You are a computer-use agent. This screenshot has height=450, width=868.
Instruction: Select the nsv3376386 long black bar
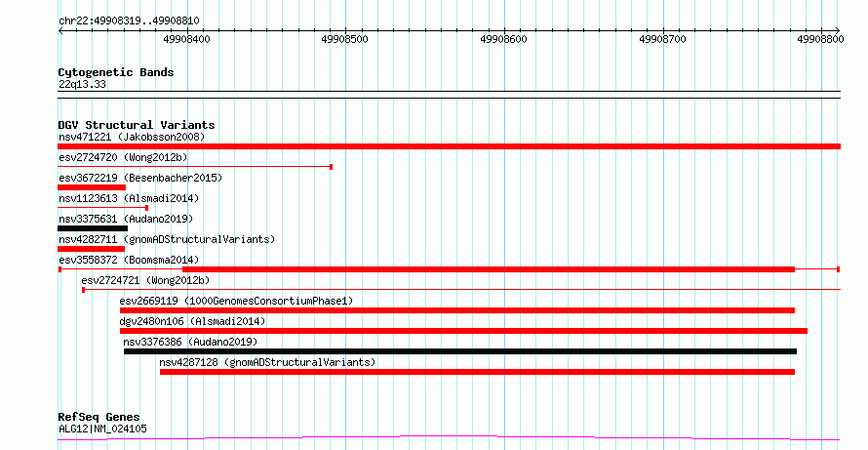(460, 351)
